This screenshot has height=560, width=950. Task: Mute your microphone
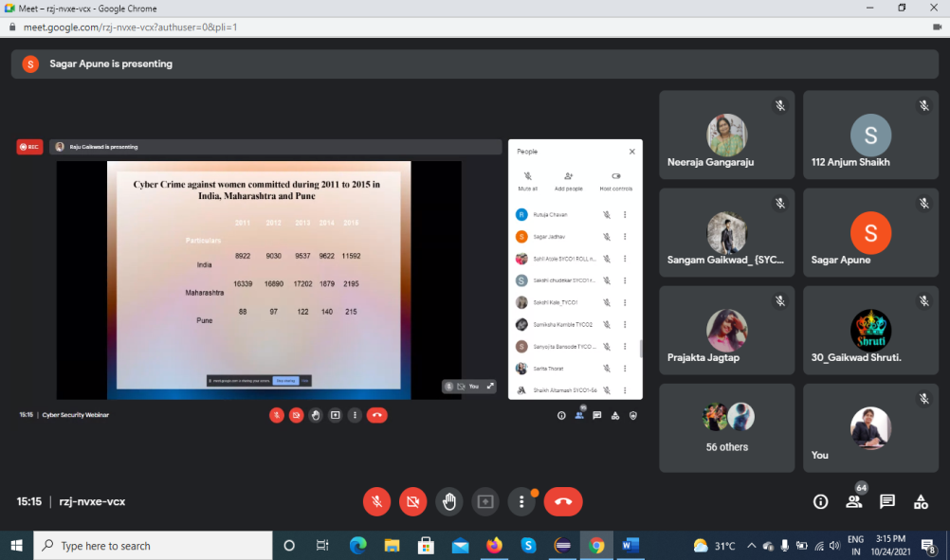pyautogui.click(x=376, y=501)
